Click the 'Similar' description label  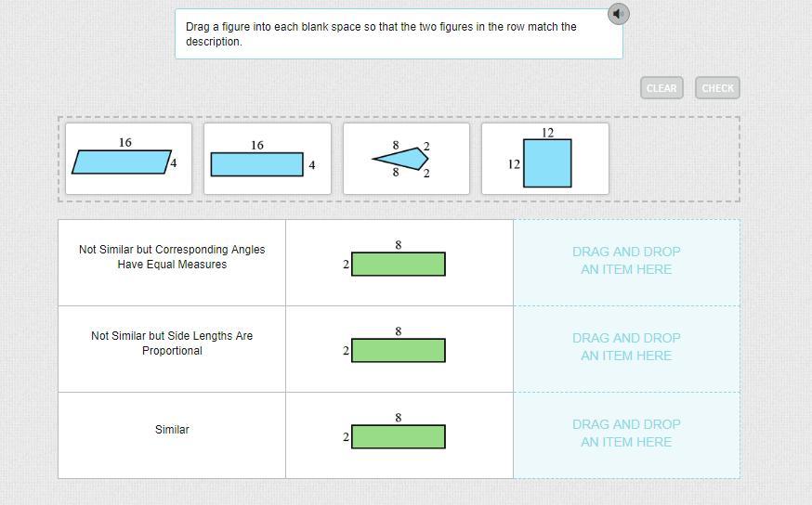tap(172, 430)
